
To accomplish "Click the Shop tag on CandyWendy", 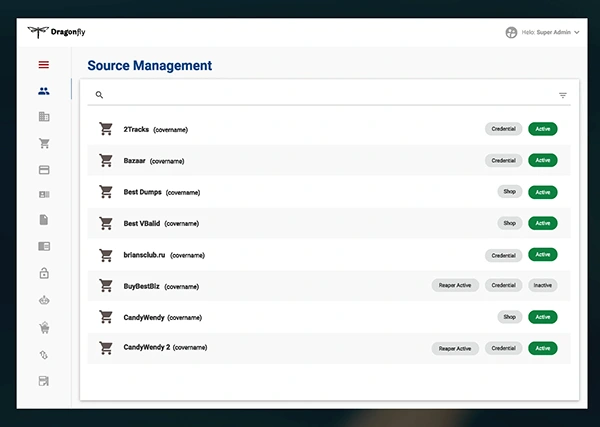I will pos(510,317).
